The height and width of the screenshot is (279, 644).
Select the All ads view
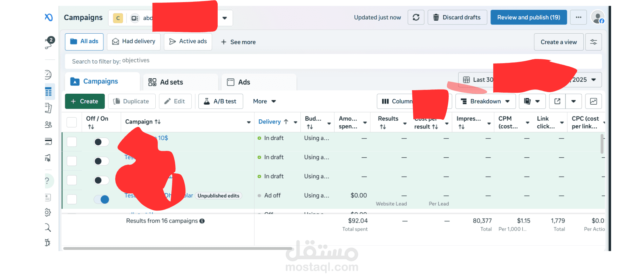coord(84,42)
